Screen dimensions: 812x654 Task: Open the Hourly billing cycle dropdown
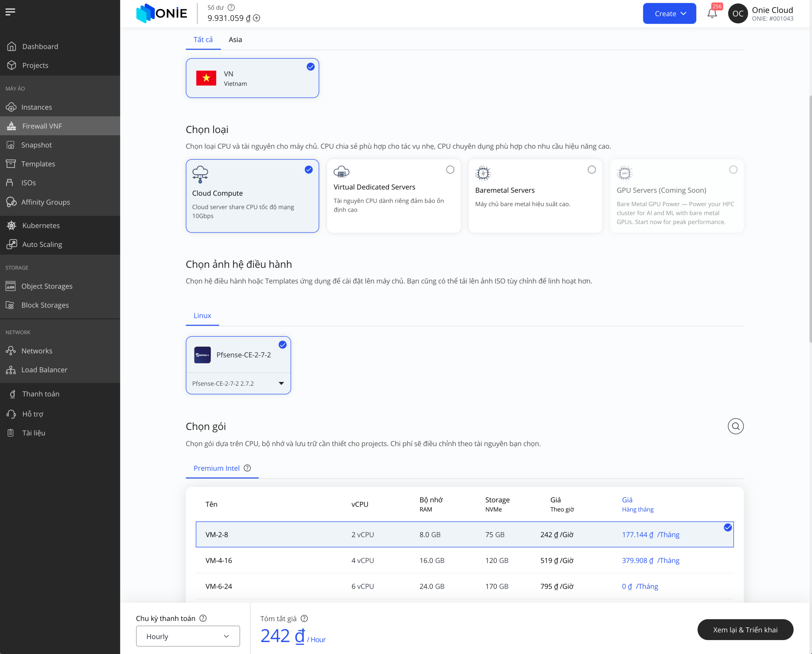tap(188, 636)
